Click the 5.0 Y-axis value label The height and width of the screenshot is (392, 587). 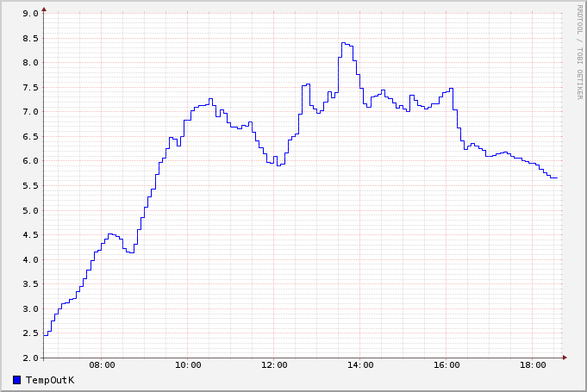[30, 210]
